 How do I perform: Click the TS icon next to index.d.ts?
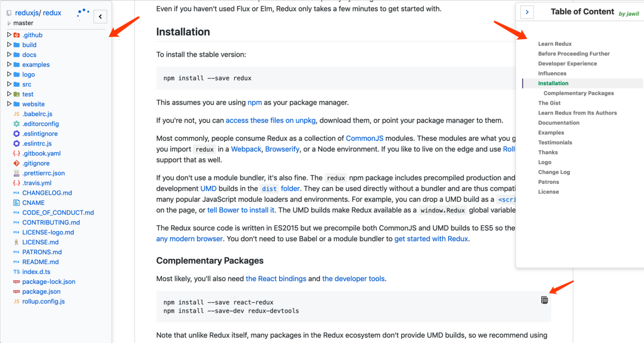point(17,272)
